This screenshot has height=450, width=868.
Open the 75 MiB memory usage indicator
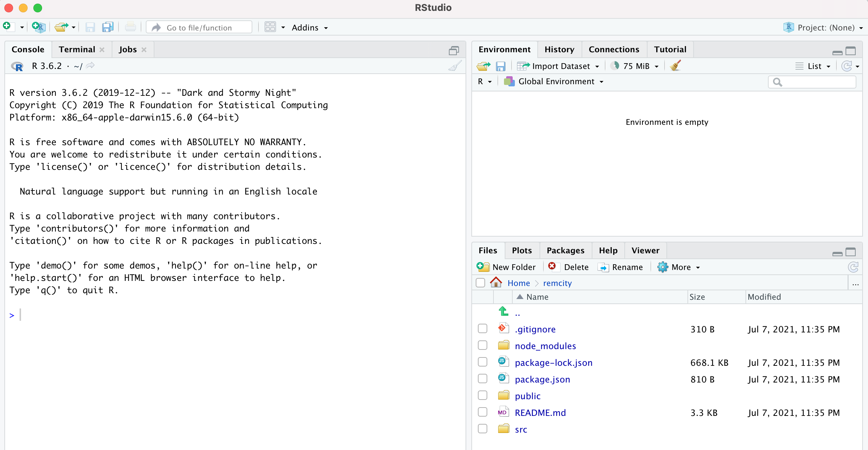(x=635, y=66)
